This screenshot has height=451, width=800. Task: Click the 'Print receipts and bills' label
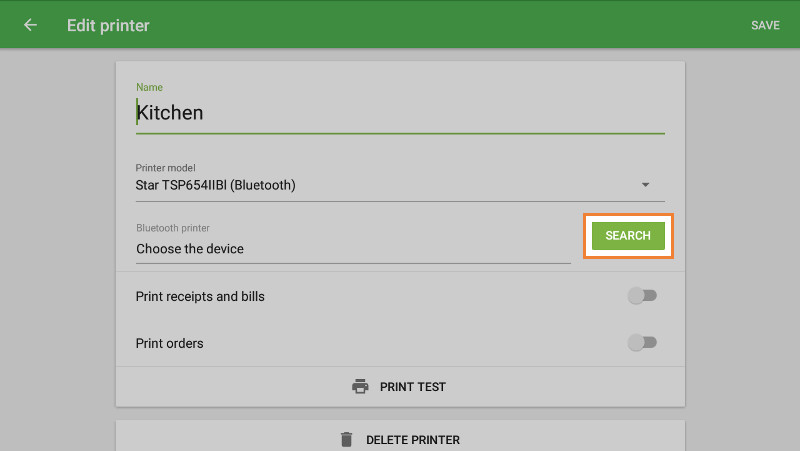point(200,296)
